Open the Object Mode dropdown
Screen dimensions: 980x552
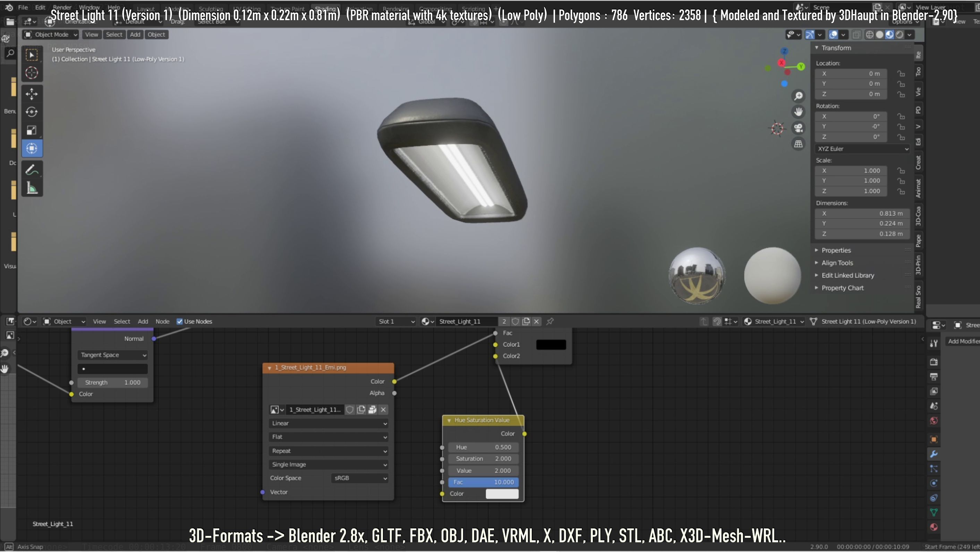tap(51, 35)
